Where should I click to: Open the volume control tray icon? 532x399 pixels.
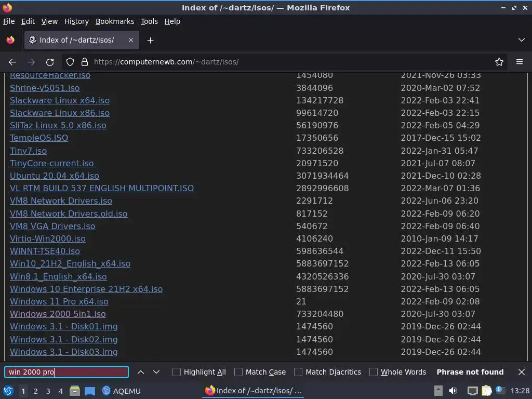453,391
